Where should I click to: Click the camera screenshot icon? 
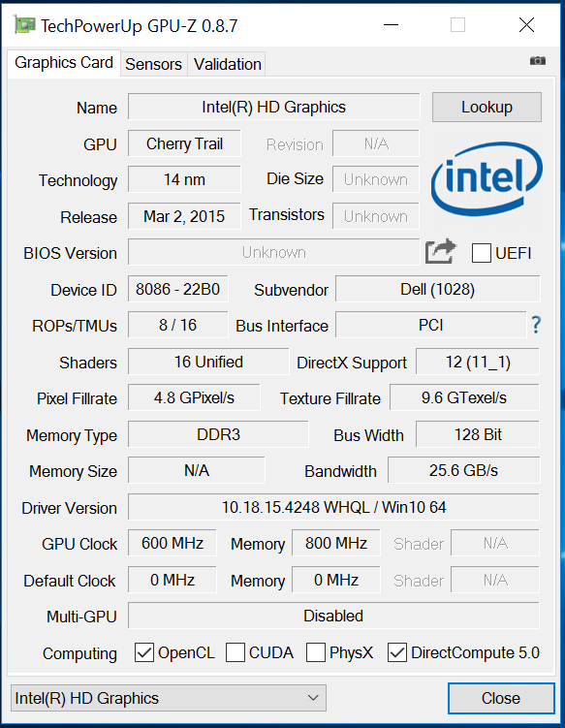(538, 61)
